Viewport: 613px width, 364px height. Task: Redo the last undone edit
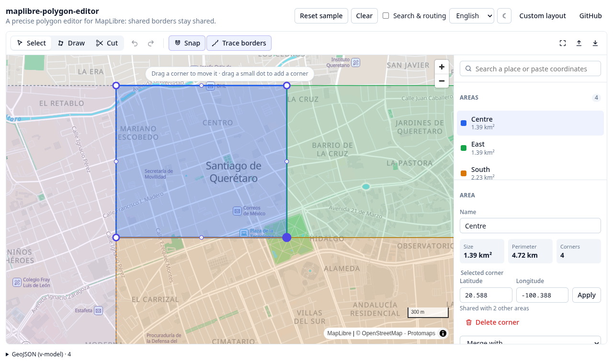(151, 43)
